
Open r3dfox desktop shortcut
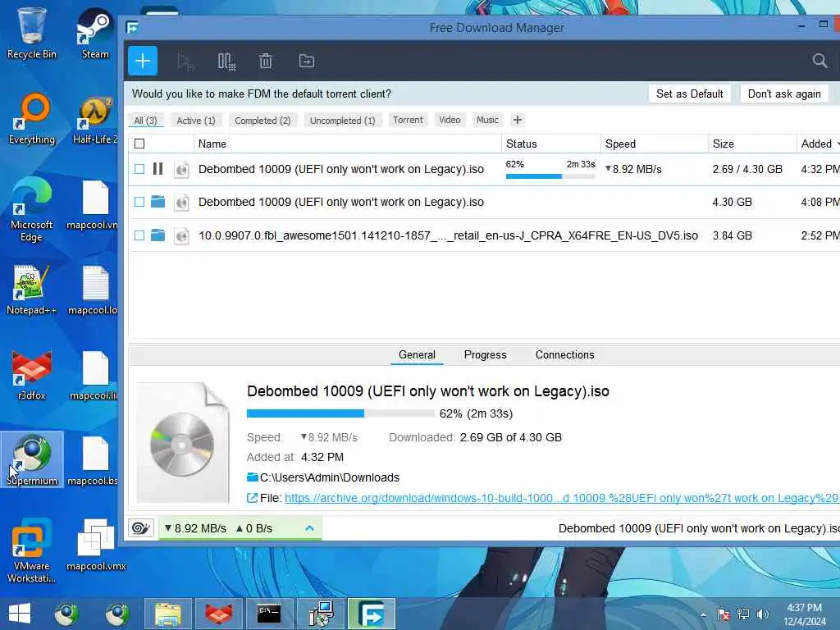[x=32, y=375]
